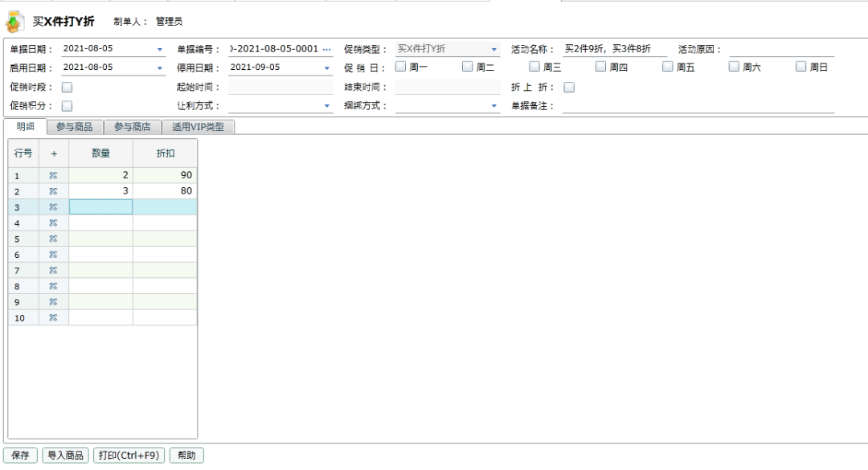Select 折扣 cell with value 90
868x470 pixels.
click(x=165, y=175)
